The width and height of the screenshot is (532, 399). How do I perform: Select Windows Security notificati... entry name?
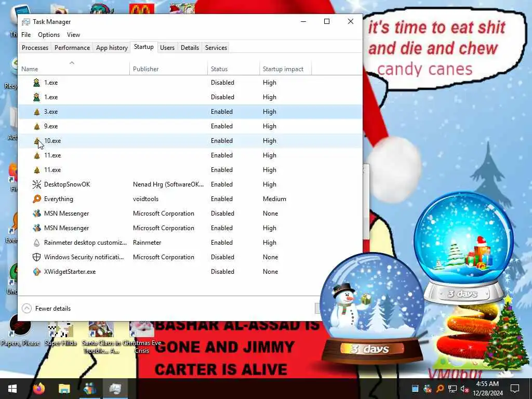click(84, 257)
